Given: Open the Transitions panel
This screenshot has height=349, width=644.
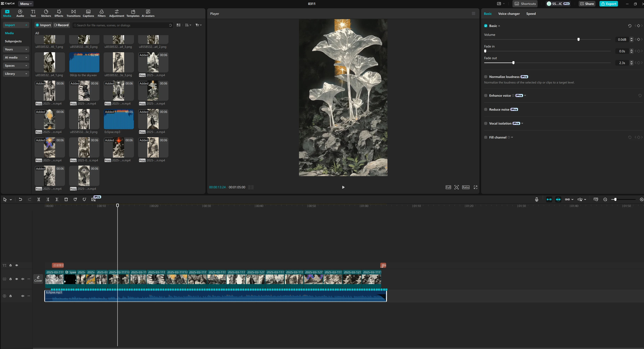Looking at the screenshot, I should click(x=74, y=14).
